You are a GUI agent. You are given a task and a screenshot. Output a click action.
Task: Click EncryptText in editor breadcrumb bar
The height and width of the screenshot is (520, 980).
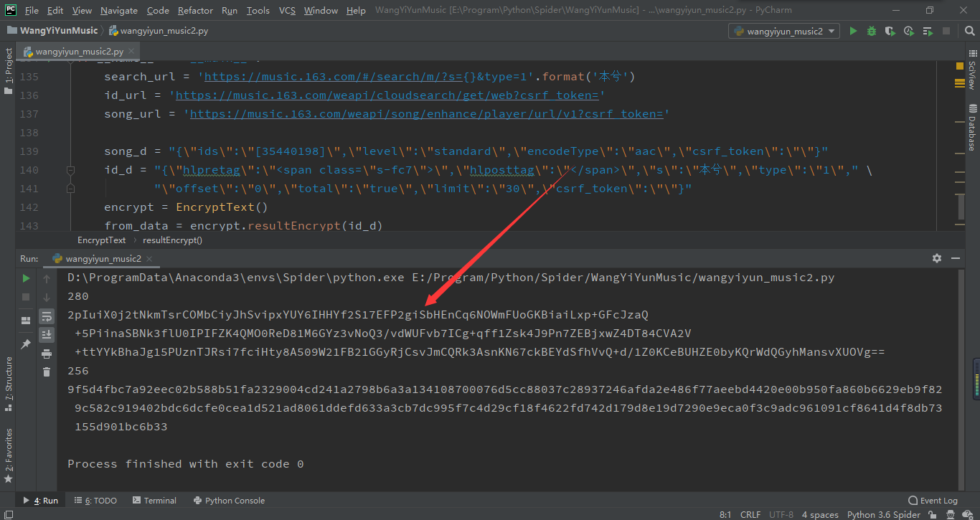tap(101, 240)
